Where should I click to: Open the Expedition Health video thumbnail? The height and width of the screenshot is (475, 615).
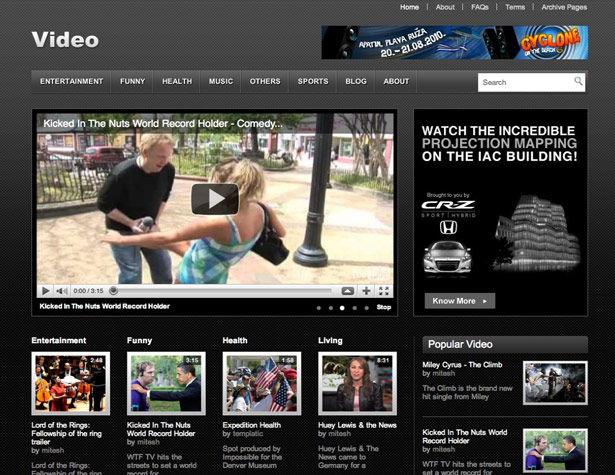pyautogui.click(x=262, y=383)
